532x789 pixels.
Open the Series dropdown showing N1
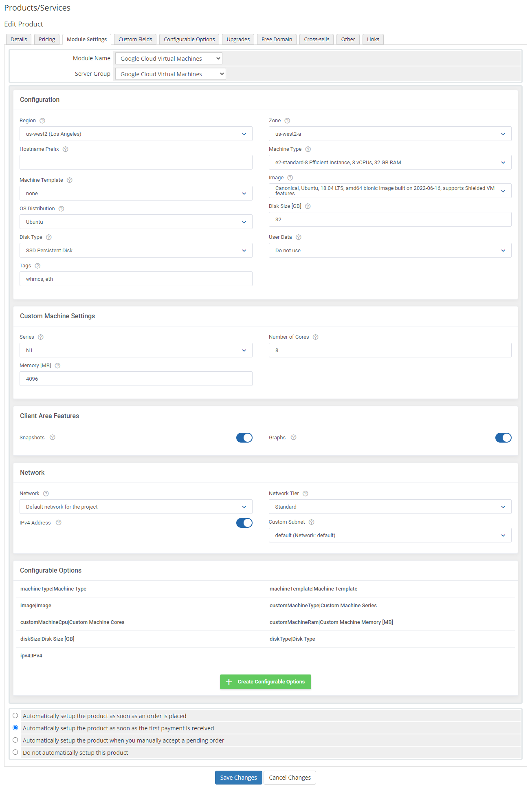click(136, 350)
